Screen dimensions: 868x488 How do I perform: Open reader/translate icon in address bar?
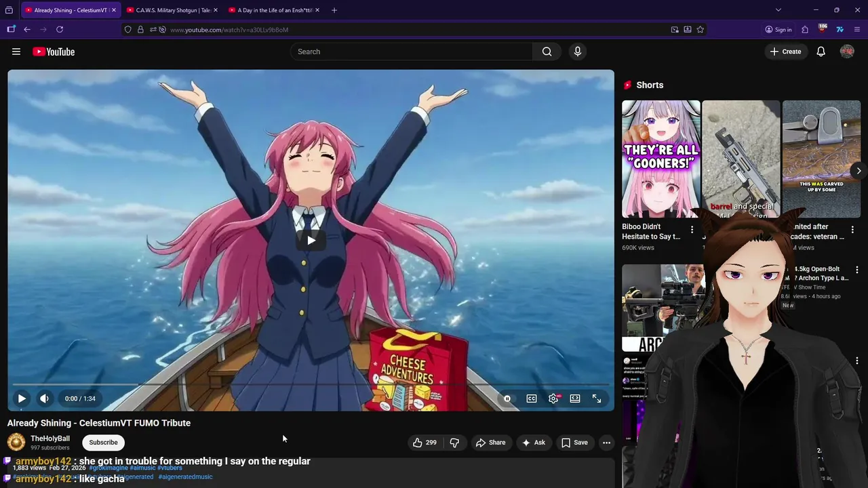[688, 30]
